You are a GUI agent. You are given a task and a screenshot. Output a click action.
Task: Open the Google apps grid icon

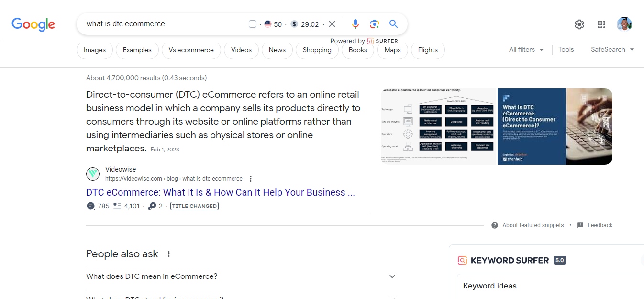(601, 24)
